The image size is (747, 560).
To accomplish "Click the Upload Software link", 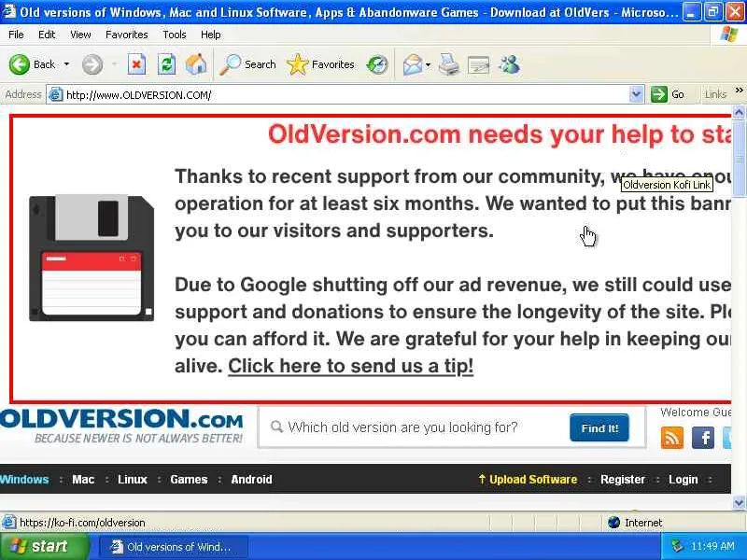I will point(529,480).
